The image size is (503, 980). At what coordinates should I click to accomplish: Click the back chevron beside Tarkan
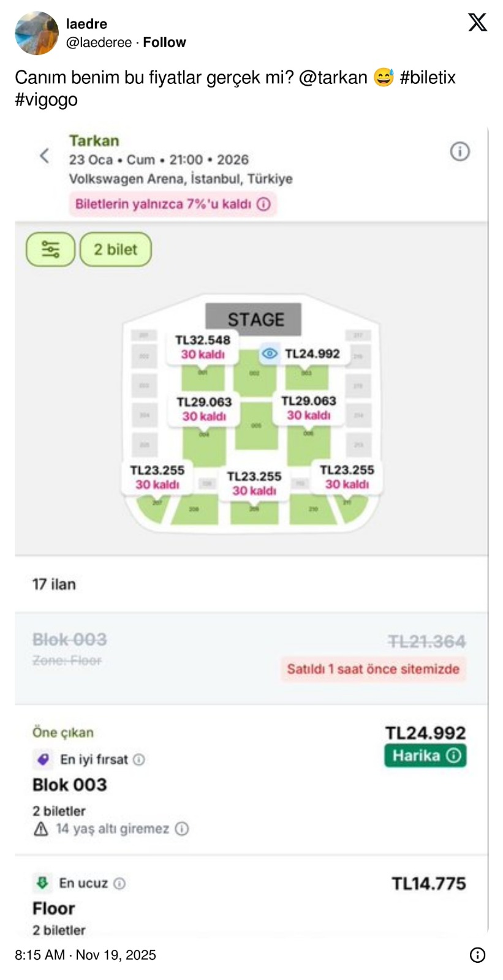(45, 156)
